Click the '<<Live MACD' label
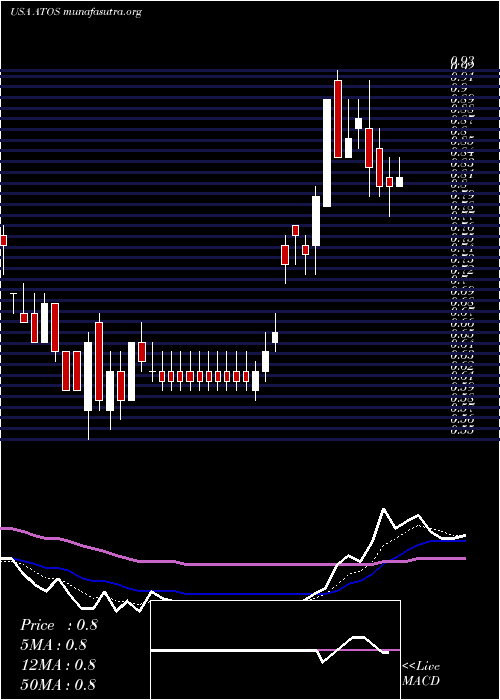This screenshot has width=500, height=700. (421, 674)
